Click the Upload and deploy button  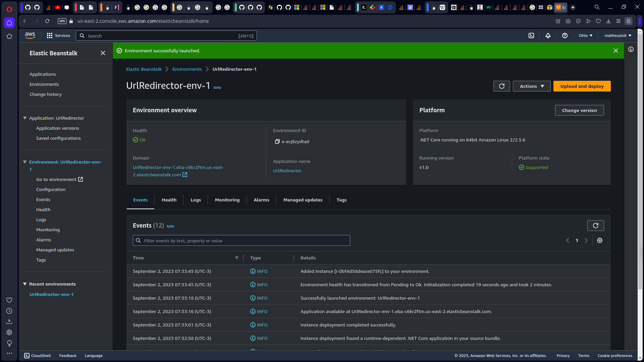tap(582, 86)
